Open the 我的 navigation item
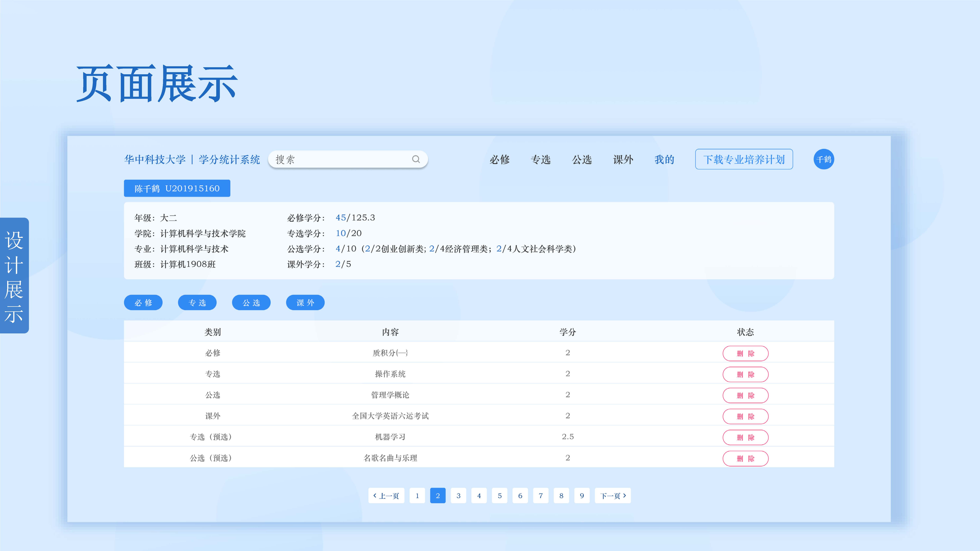Screen dimensions: 980x551 [x=664, y=160]
